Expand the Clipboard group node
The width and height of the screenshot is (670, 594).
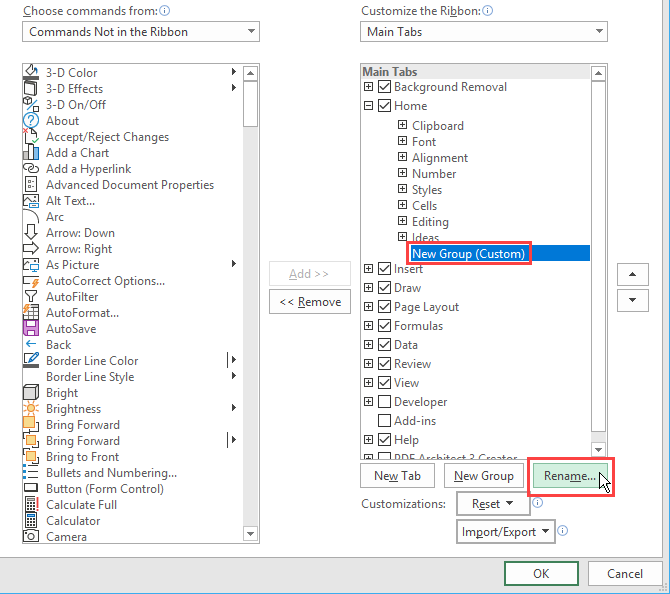click(402, 126)
